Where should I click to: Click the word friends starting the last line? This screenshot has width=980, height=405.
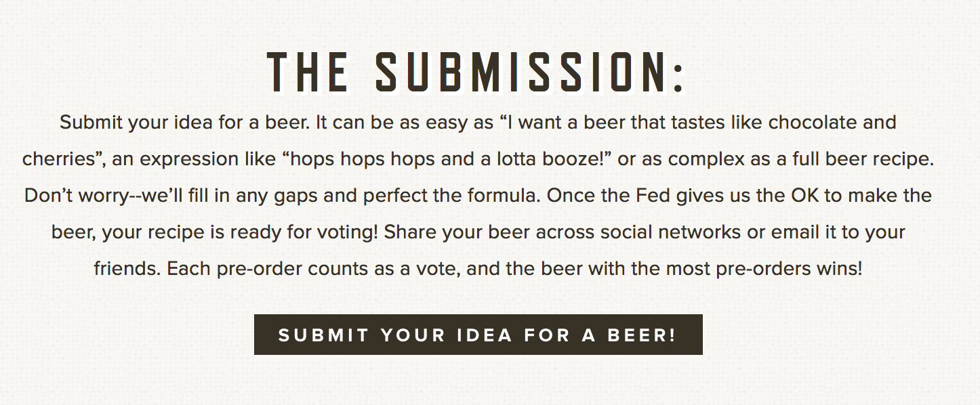click(127, 269)
